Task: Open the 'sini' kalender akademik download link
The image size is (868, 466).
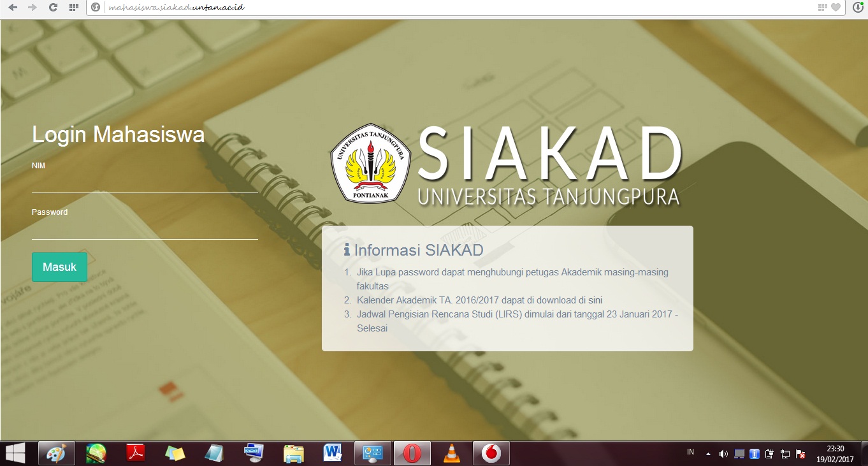Action: click(594, 300)
